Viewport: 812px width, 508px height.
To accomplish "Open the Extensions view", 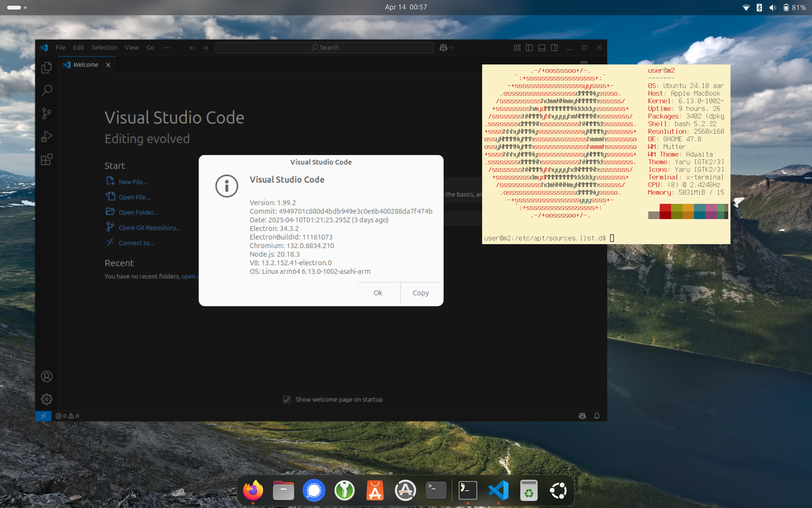I will (x=47, y=160).
